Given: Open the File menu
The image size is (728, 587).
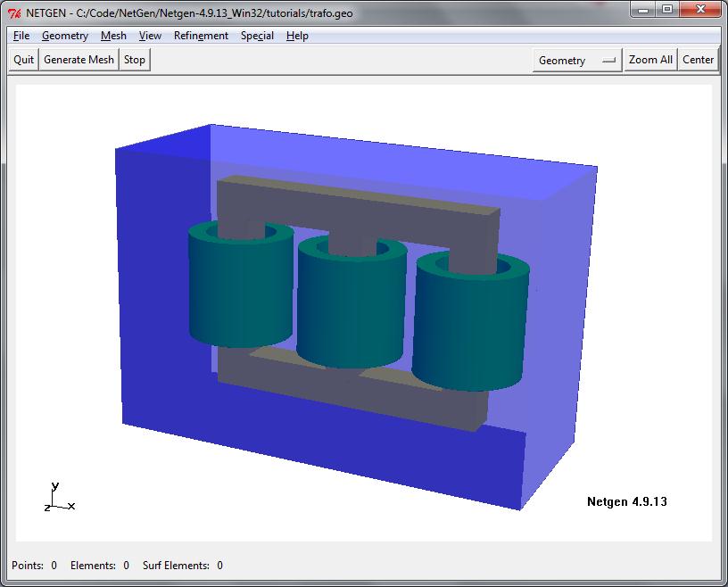Looking at the screenshot, I should tap(21, 36).
